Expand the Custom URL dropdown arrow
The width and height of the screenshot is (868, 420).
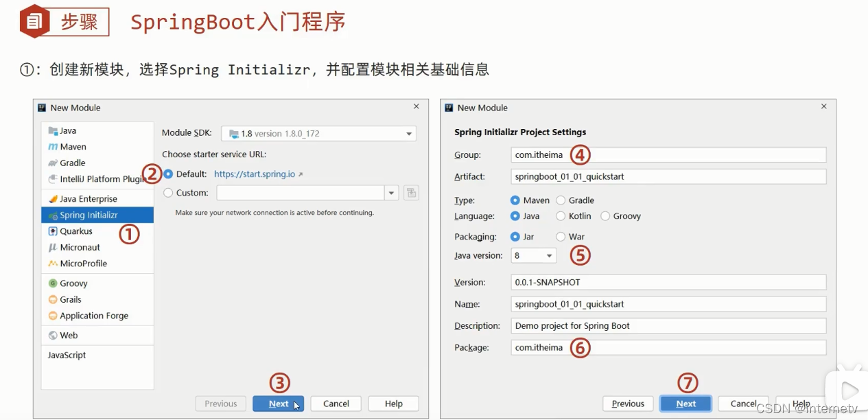(x=392, y=194)
